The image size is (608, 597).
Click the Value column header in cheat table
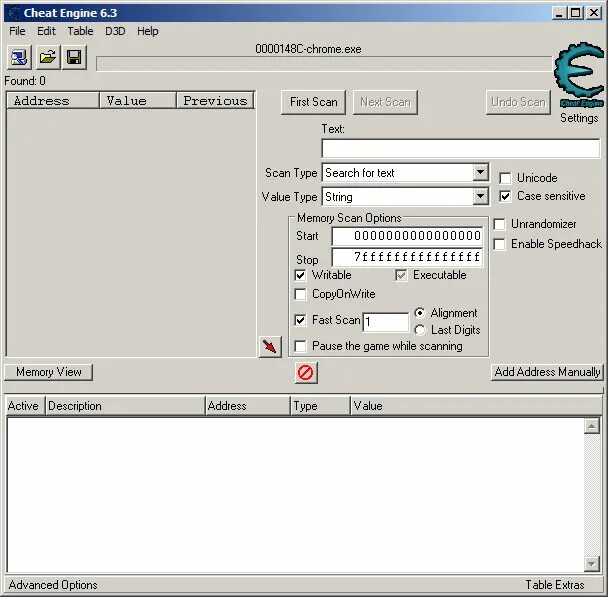pos(476,406)
